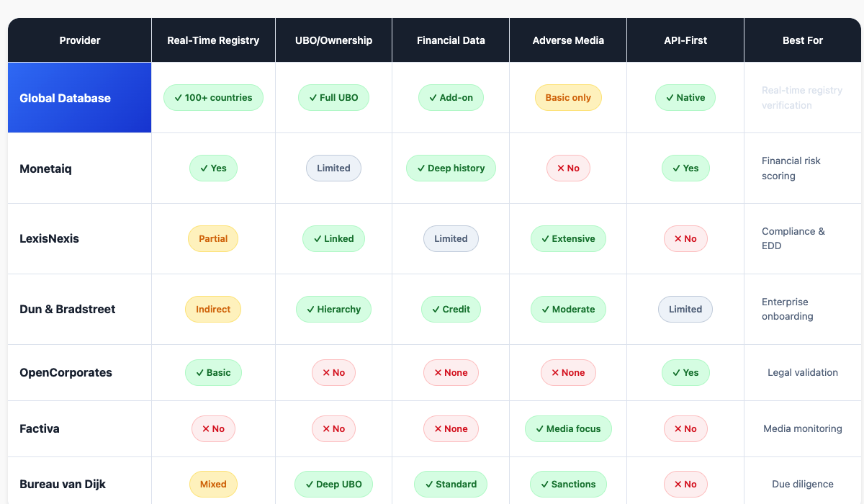Click the 'Deep UBO' badge
Image resolution: width=864 pixels, height=504 pixels.
333,485
